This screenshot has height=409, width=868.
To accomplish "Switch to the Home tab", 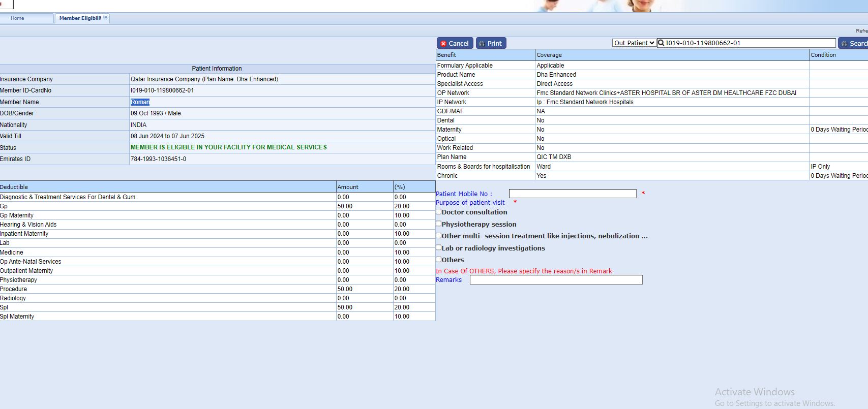I will [17, 18].
